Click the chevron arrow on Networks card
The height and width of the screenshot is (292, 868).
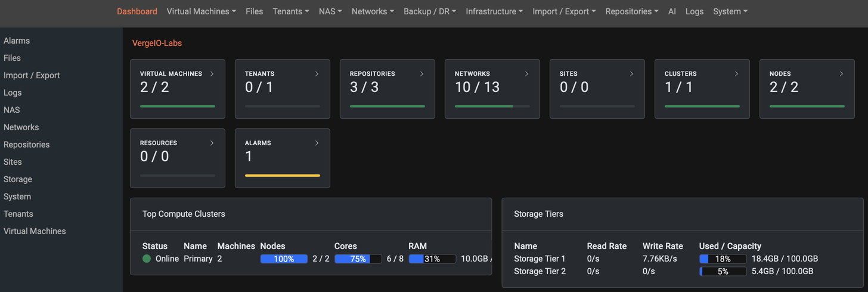(x=527, y=74)
